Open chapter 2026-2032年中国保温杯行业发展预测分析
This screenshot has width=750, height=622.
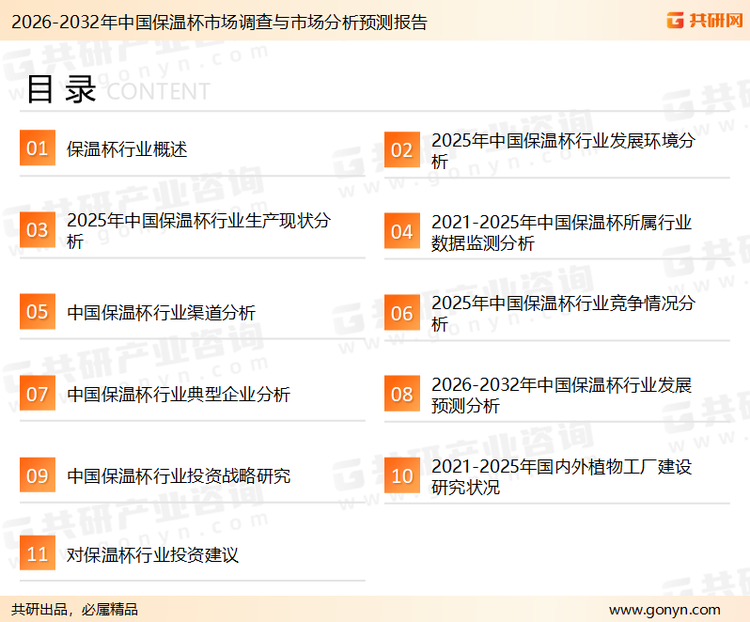(561, 395)
